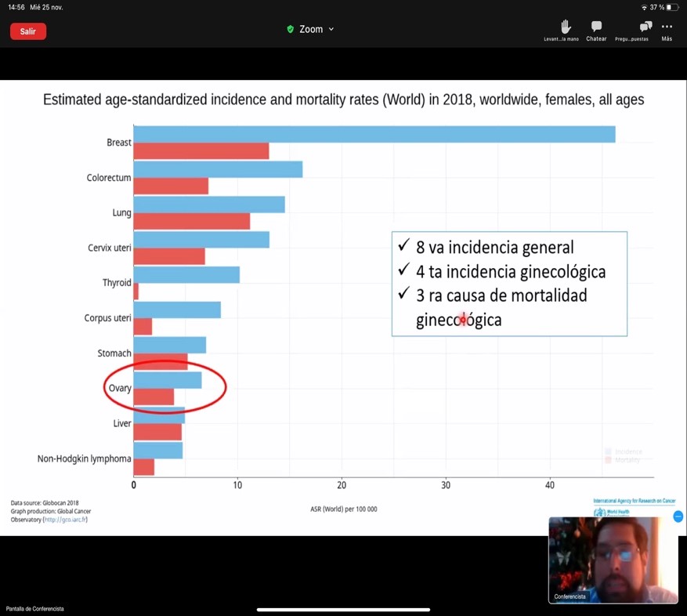Raise hand using the hand icon
This screenshot has width=687, height=616.
(566, 27)
